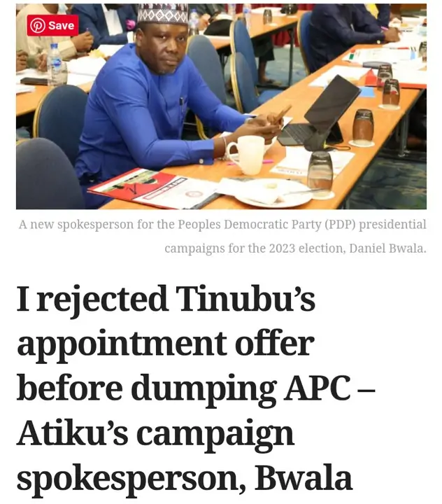Click the Pinterest logo icon inside Save

pyautogui.click(x=38, y=25)
